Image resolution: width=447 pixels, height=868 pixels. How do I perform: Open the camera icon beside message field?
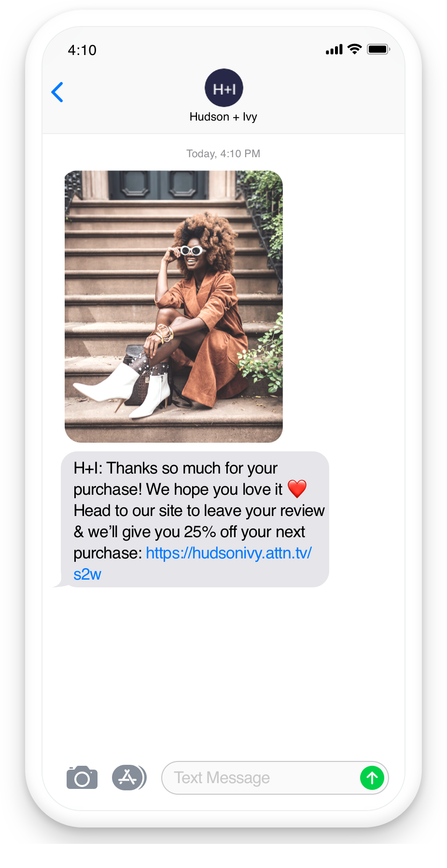click(82, 777)
